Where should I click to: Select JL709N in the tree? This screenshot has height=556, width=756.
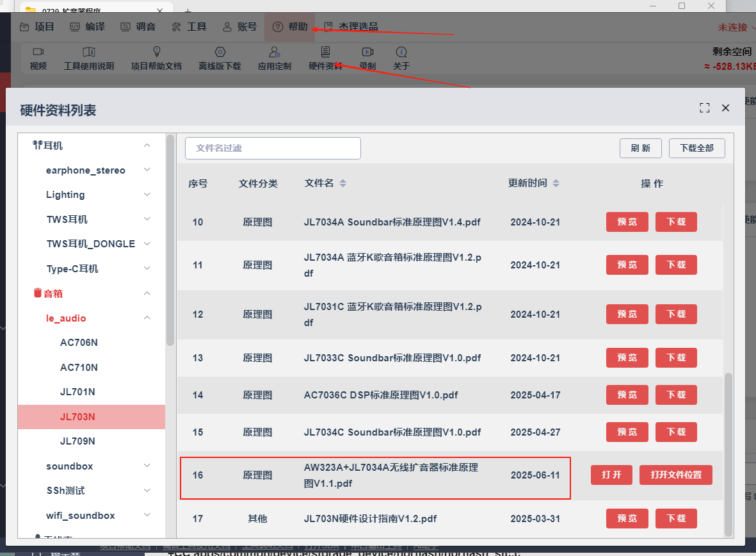(77, 441)
